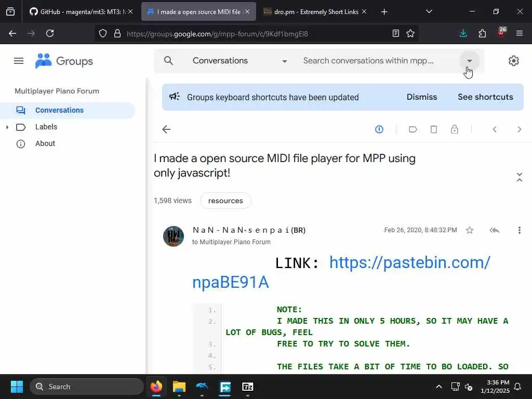Viewport: 532px width, 399px height.
Task: Close the MIDI file player tab
Action: 247,11
